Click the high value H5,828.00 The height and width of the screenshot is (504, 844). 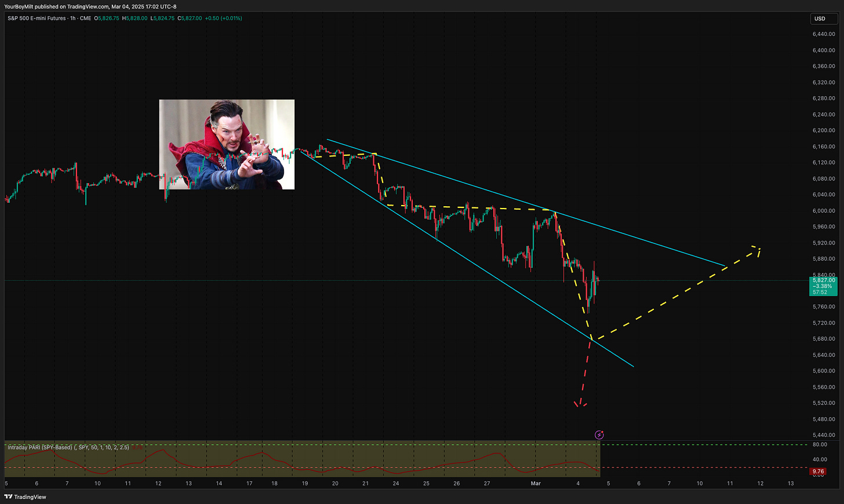[x=135, y=19]
